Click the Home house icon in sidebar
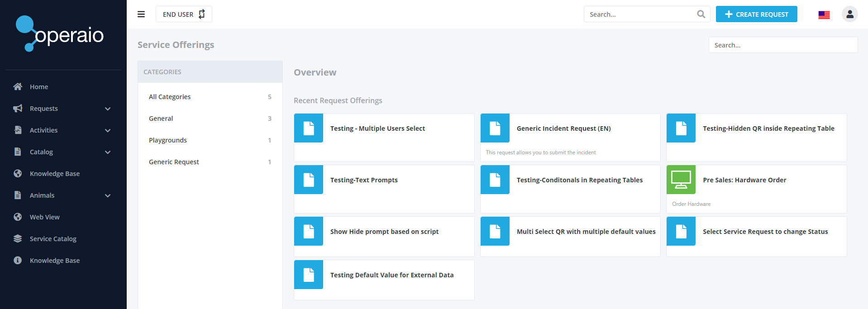 point(18,86)
